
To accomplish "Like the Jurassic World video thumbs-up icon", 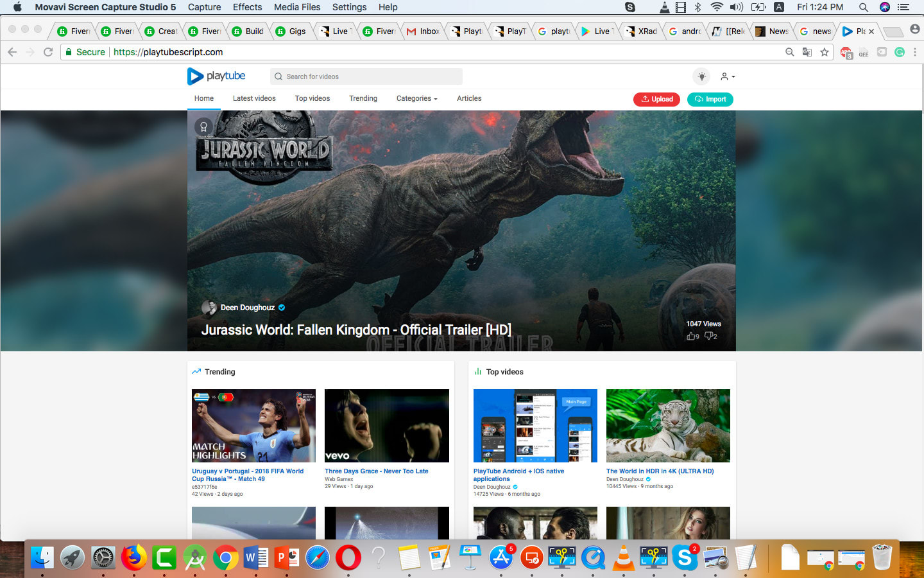I will pyautogui.click(x=691, y=336).
